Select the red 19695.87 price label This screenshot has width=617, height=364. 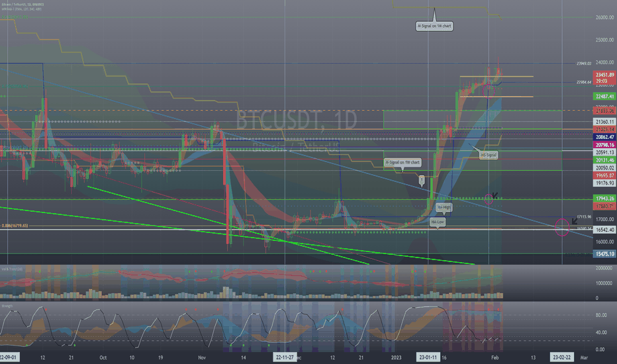pyautogui.click(x=604, y=175)
